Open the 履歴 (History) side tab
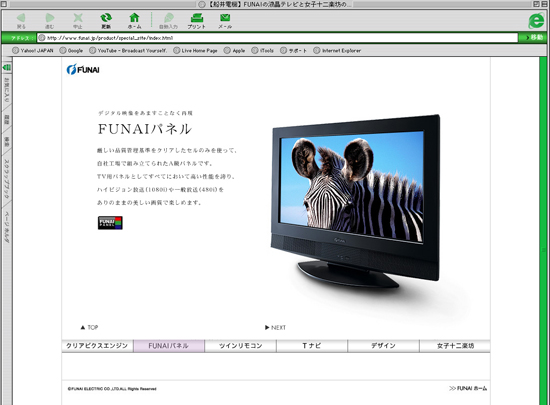 click(7, 119)
